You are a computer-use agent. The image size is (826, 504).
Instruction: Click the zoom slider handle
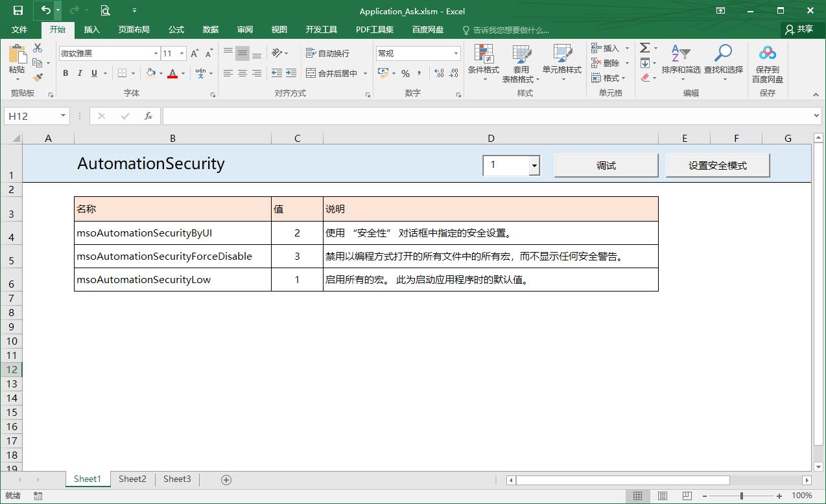[741, 496]
